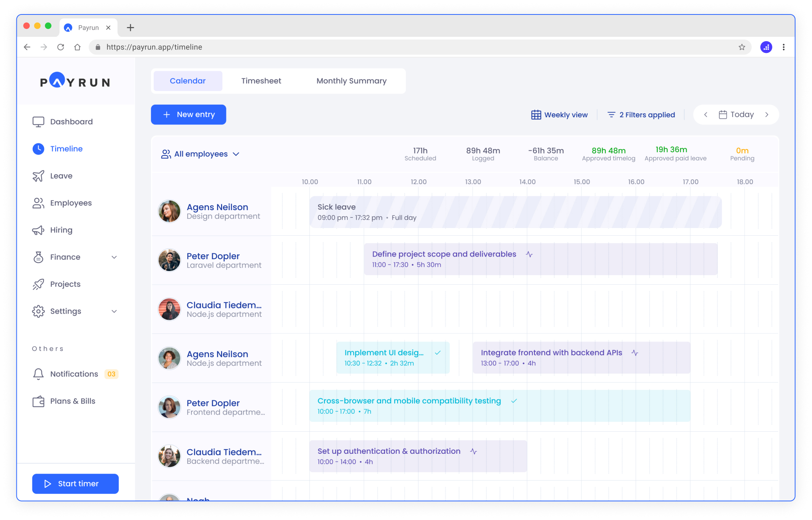Expand the Settings submenu chevron

[x=114, y=311]
